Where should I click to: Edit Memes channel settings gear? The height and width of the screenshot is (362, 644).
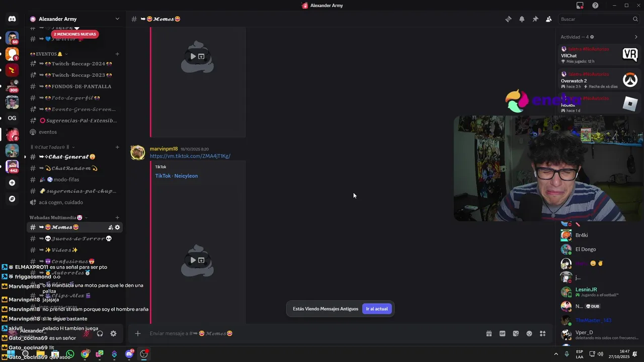pos(117,227)
